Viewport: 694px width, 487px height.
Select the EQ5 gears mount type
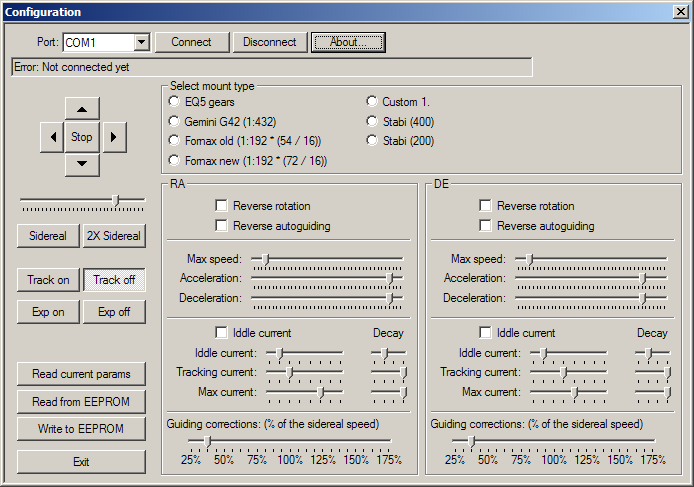[174, 102]
